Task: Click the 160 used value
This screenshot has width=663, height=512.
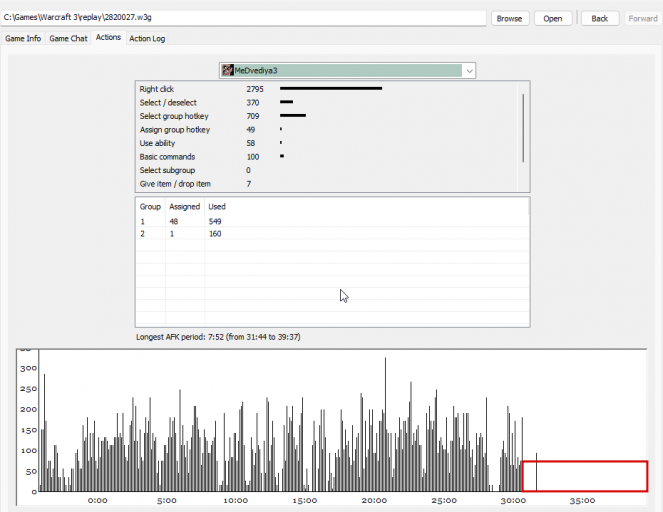Action: click(x=215, y=234)
